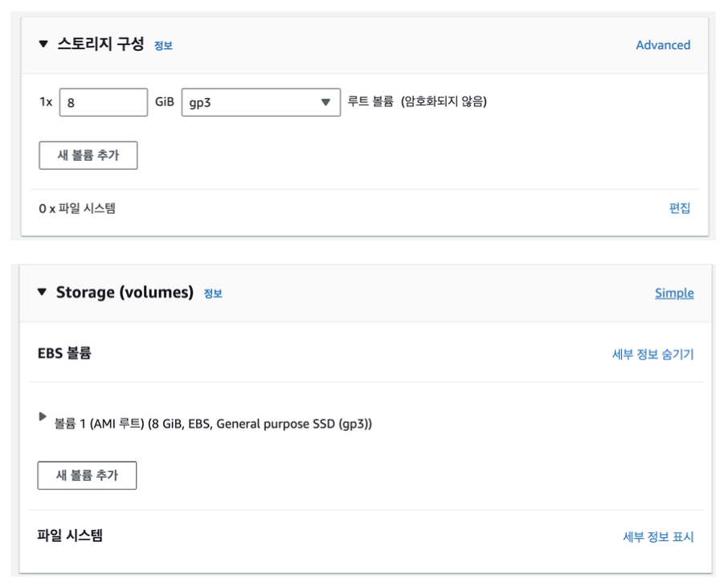Expand 볼륨 1 (AMI 루트) details arrow
Image resolution: width=728 pixels, height=587 pixels.
[43, 417]
